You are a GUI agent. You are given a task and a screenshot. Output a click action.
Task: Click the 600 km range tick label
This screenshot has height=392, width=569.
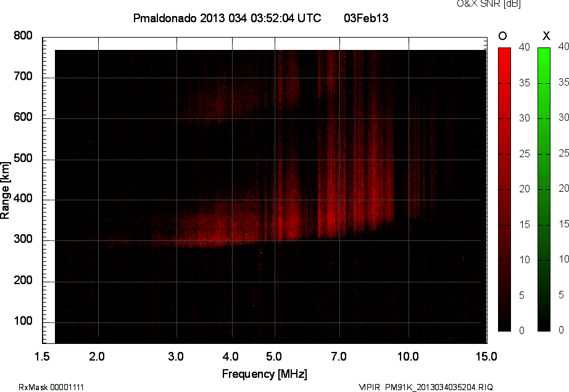click(x=23, y=117)
